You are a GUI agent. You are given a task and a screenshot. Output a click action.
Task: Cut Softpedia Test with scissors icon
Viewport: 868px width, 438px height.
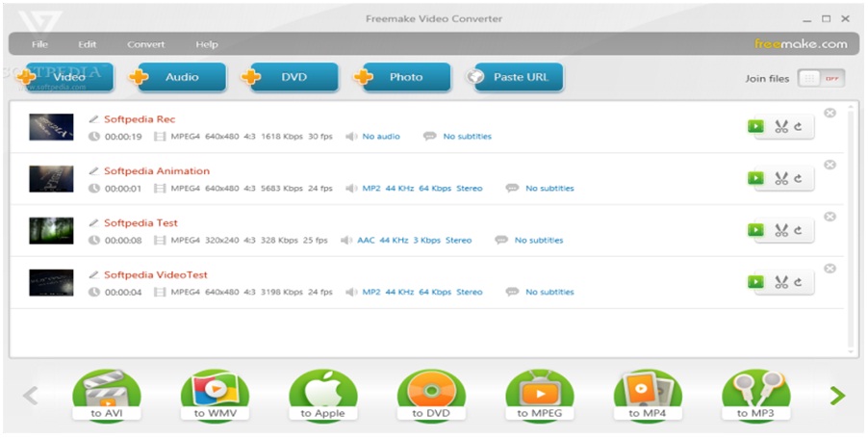point(781,230)
